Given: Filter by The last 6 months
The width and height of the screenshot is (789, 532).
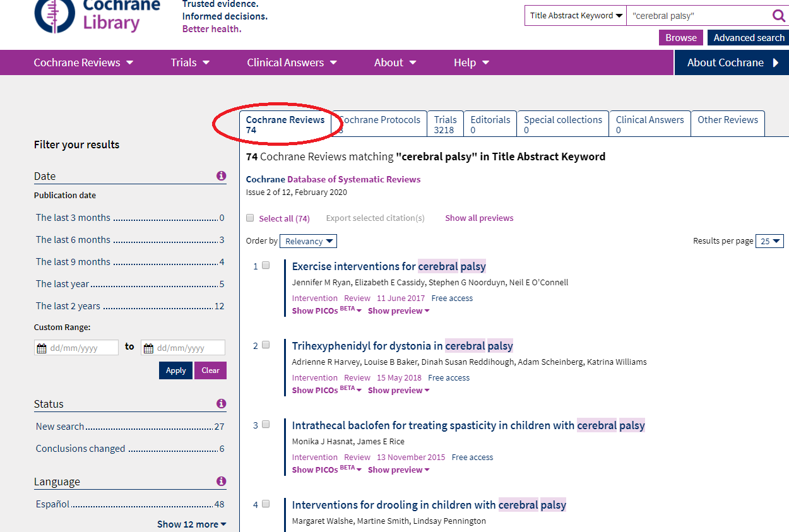Looking at the screenshot, I should (x=130, y=240).
